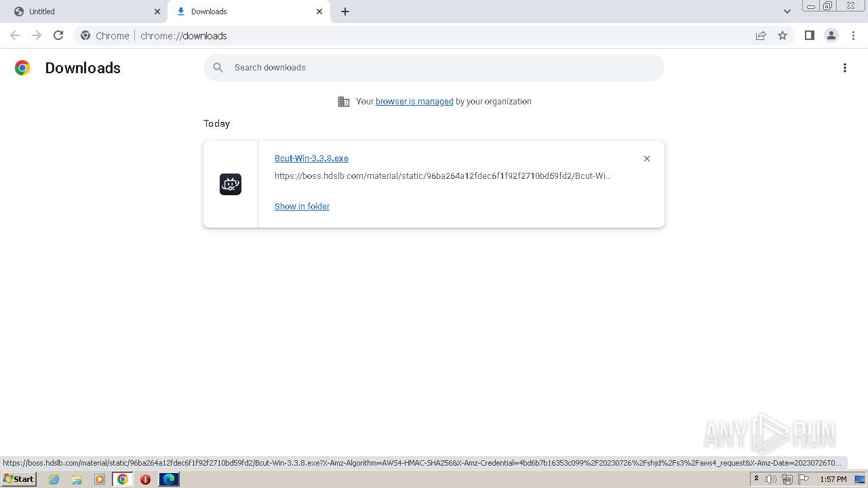The width and height of the screenshot is (868, 488).
Task: Open a new tab with plus button
Action: pyautogui.click(x=345, y=12)
